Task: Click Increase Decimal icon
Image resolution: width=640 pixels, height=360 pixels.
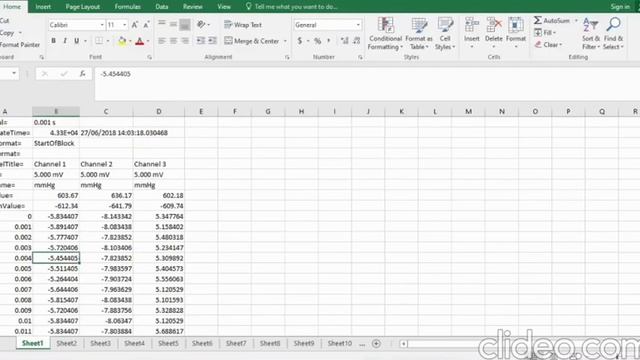Action: pyautogui.click(x=344, y=41)
